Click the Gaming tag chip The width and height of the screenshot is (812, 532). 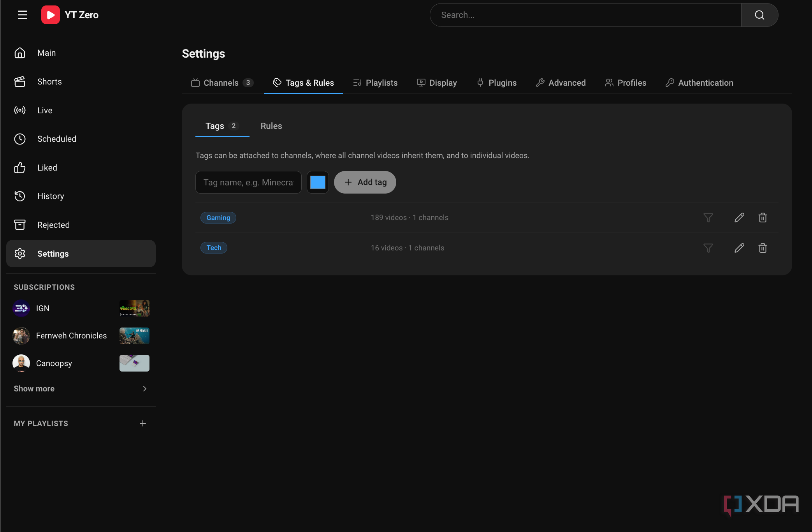tap(218, 218)
